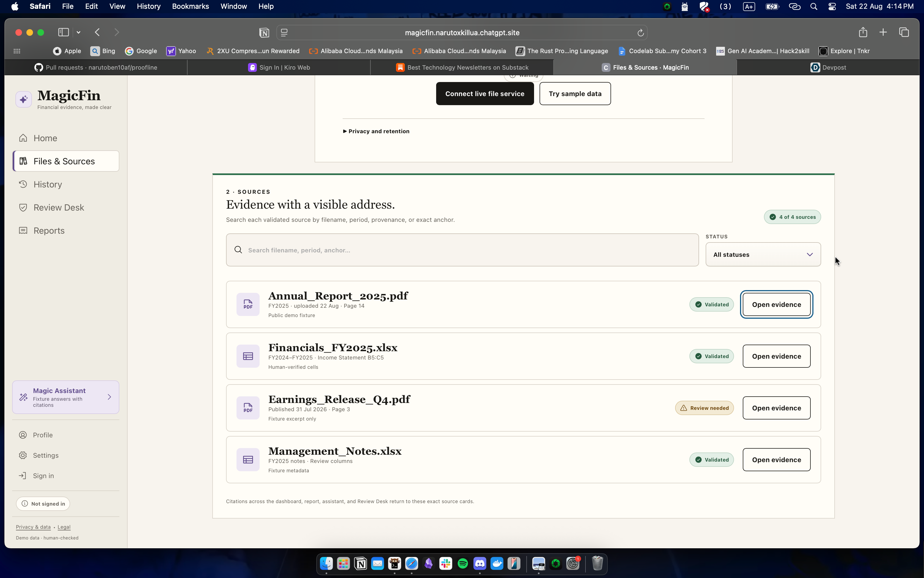
Task: Focus the source search field
Action: 462,250
